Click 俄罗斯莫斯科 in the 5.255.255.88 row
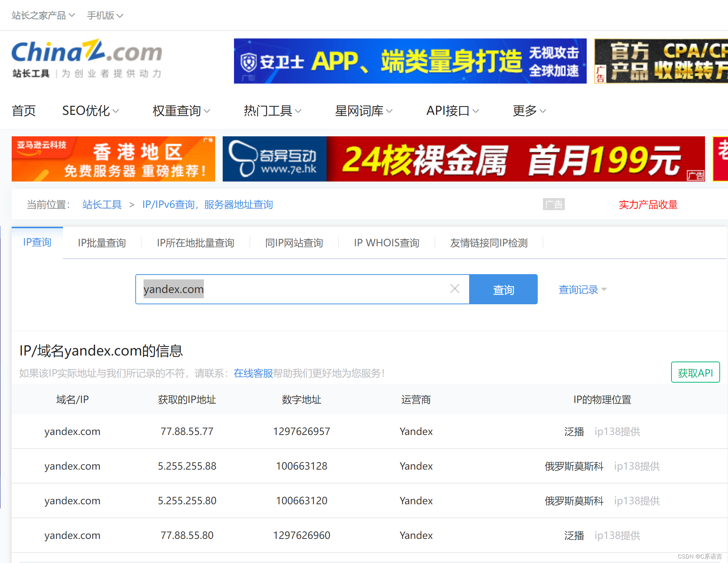This screenshot has height=563, width=728. [x=574, y=466]
